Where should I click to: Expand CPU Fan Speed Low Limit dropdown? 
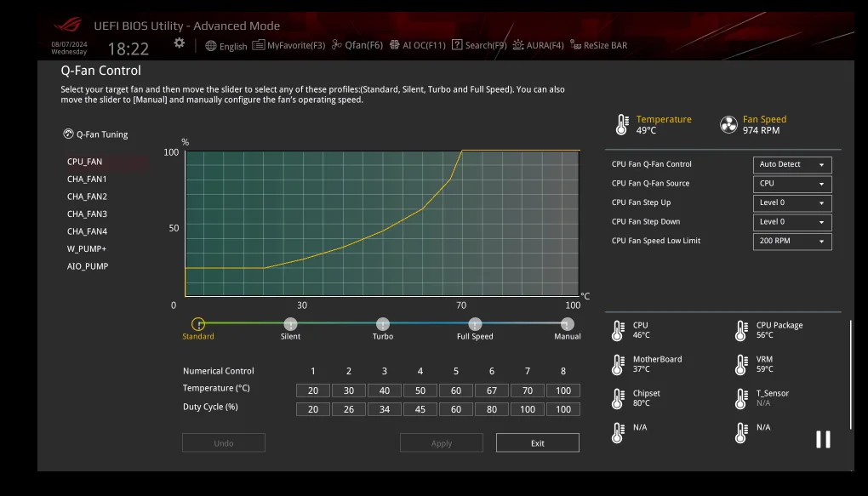pos(792,242)
